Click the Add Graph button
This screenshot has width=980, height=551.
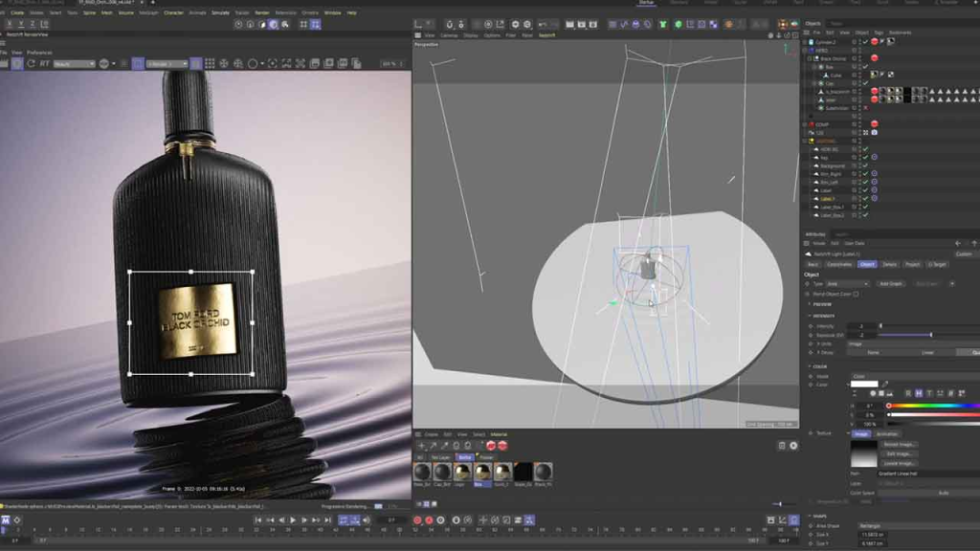[891, 283]
